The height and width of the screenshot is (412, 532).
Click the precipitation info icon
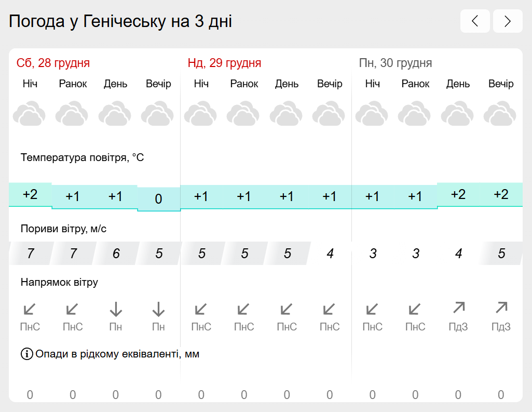(27, 354)
